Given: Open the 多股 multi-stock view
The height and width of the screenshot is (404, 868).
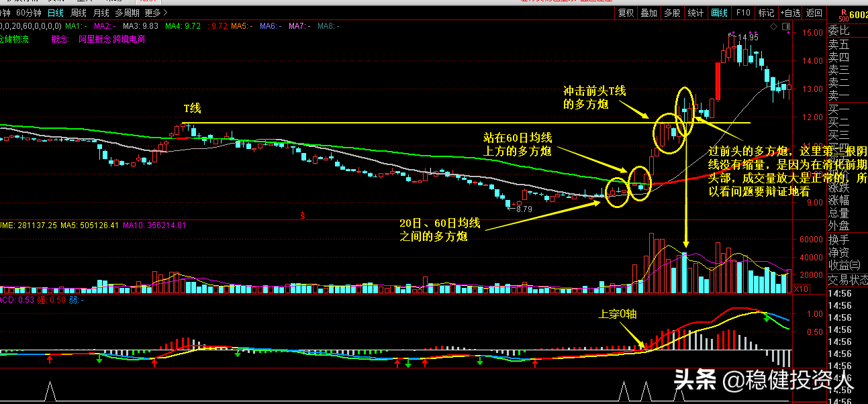Looking at the screenshot, I should [x=672, y=13].
